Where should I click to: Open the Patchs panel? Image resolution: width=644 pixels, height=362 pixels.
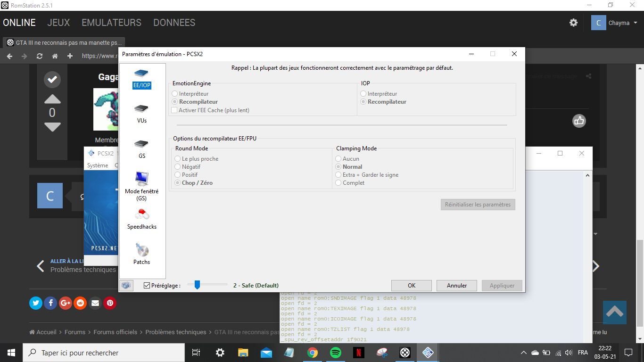pyautogui.click(x=142, y=255)
